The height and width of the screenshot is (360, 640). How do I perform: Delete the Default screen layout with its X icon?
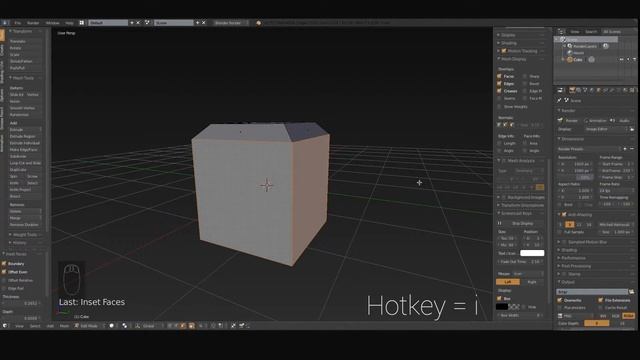tap(138, 23)
